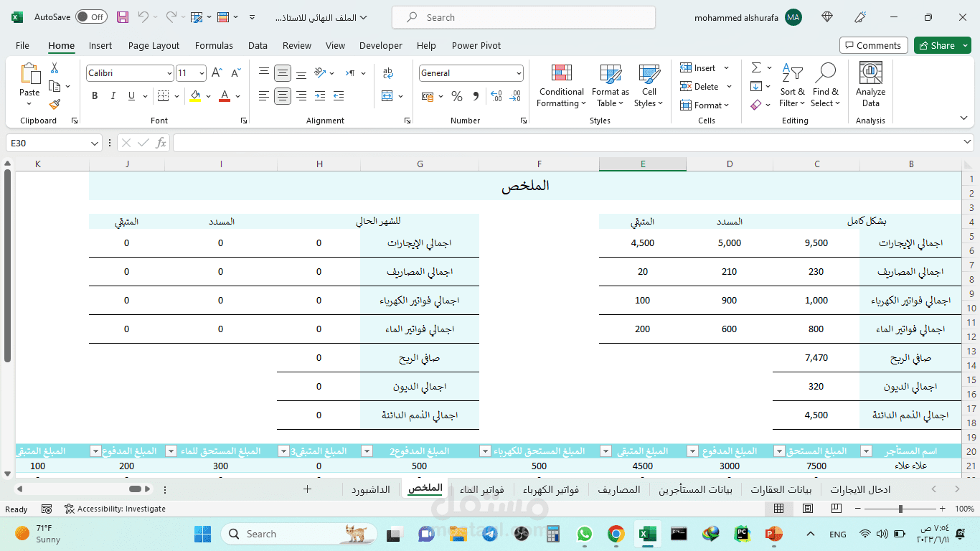980x551 pixels.
Task: Open the Power Pivot ribbon tab
Action: [x=476, y=45]
